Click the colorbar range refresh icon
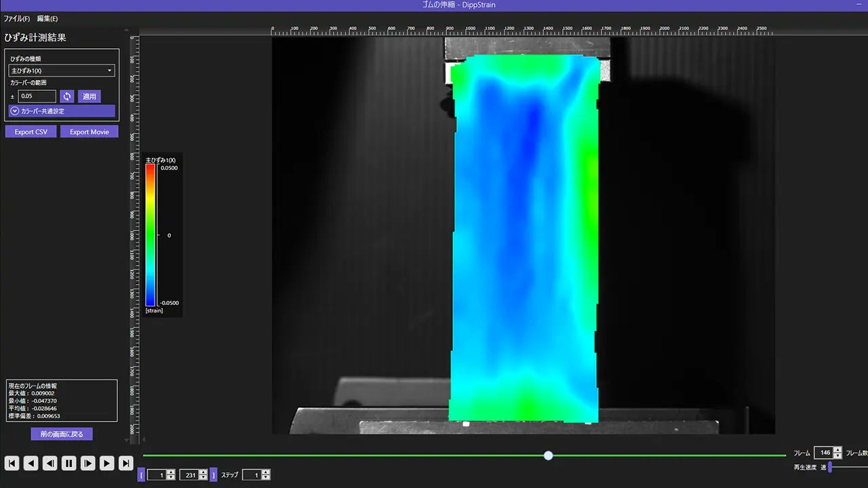 [x=66, y=96]
